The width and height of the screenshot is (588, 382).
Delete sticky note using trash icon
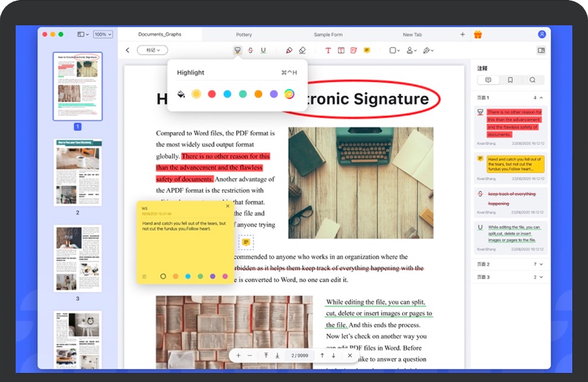(144, 276)
